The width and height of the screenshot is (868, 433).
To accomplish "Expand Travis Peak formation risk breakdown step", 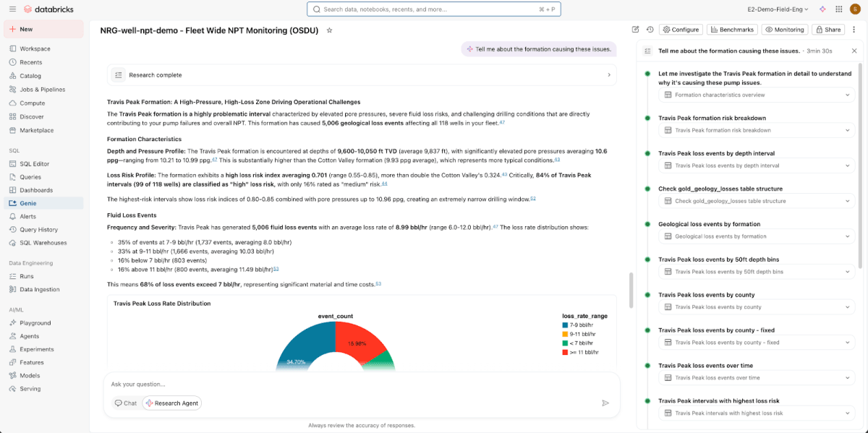I will pos(847,130).
